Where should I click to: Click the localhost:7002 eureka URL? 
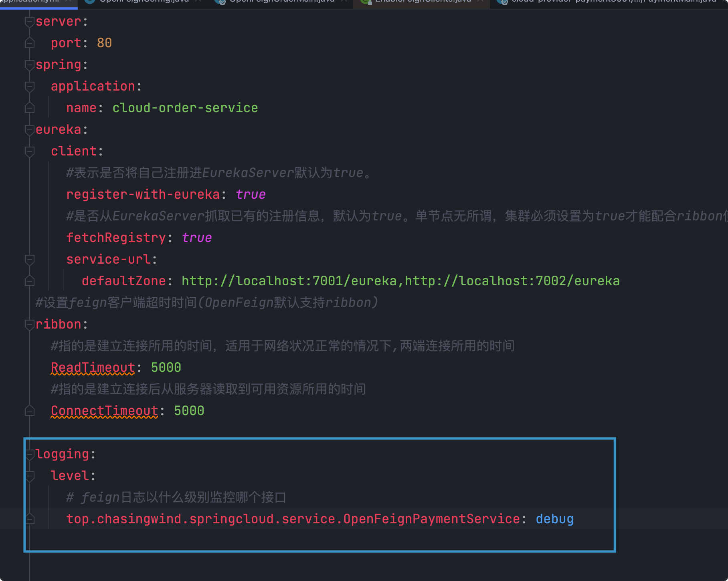pos(512,281)
